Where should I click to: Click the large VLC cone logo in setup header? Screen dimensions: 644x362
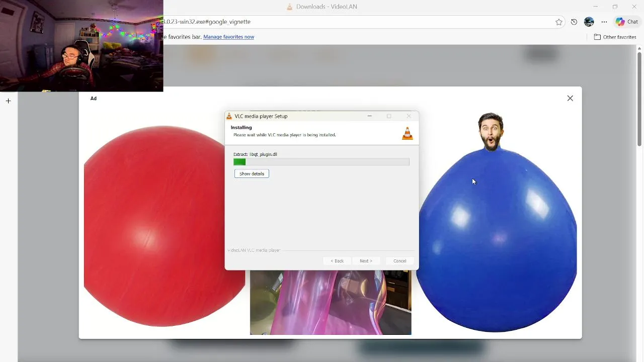coord(408,133)
